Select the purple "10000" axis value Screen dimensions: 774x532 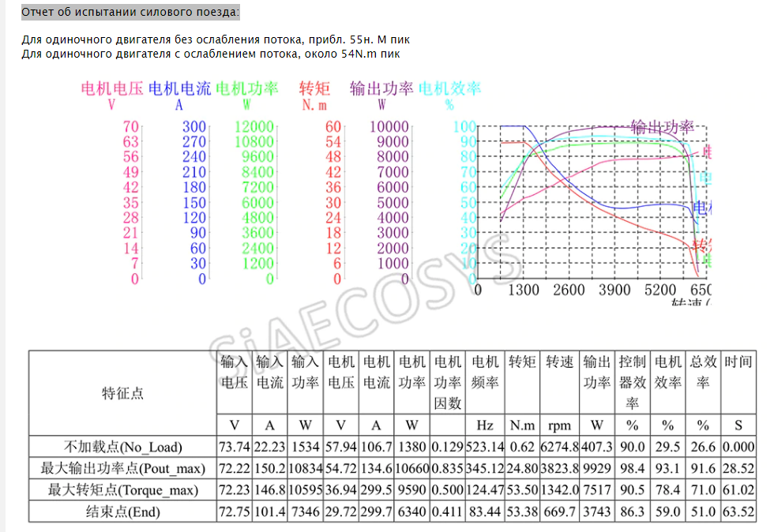pyautogui.click(x=389, y=127)
